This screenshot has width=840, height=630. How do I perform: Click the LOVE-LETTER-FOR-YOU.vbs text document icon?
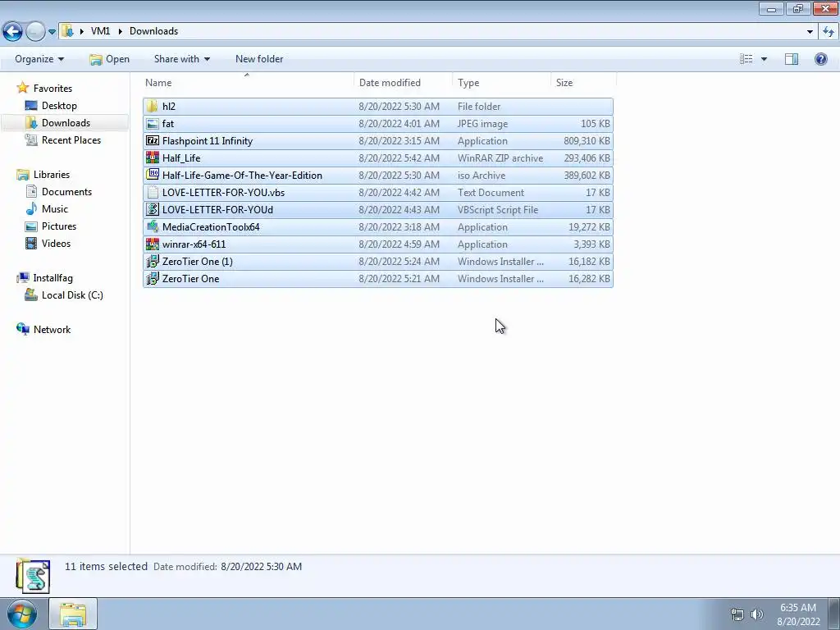(153, 192)
